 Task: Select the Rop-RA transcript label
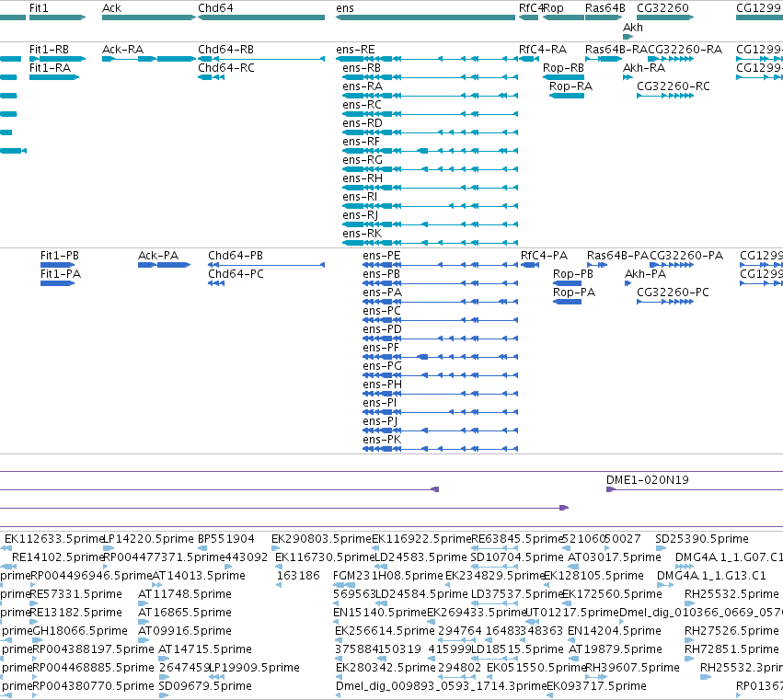pos(570,86)
